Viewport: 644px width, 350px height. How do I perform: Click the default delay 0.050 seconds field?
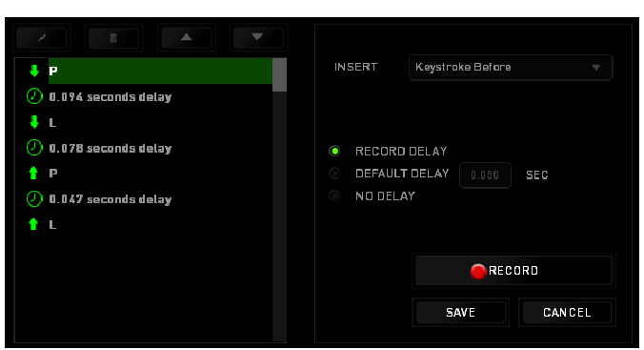pos(485,175)
